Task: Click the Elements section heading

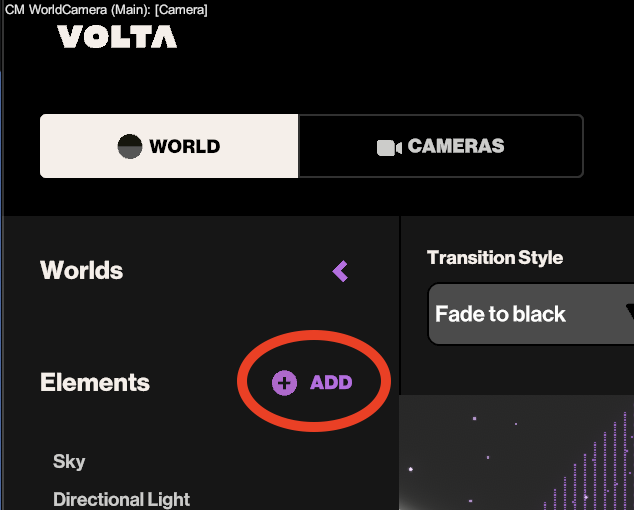Action: point(95,382)
